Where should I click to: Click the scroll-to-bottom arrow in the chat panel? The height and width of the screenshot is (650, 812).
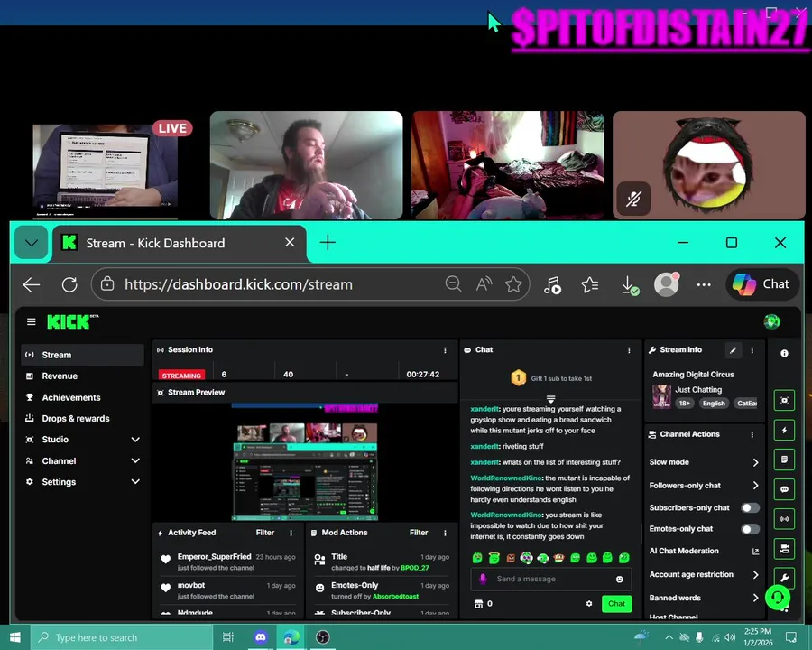[x=550, y=399]
